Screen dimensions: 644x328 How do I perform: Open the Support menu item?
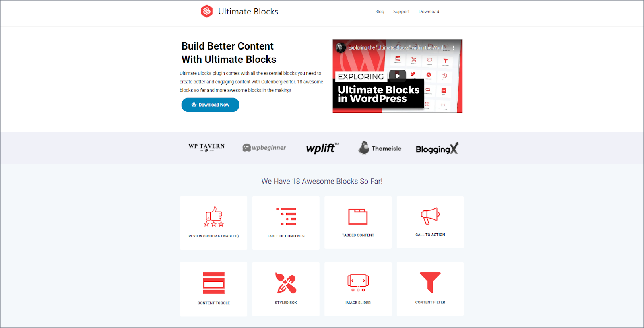(401, 12)
